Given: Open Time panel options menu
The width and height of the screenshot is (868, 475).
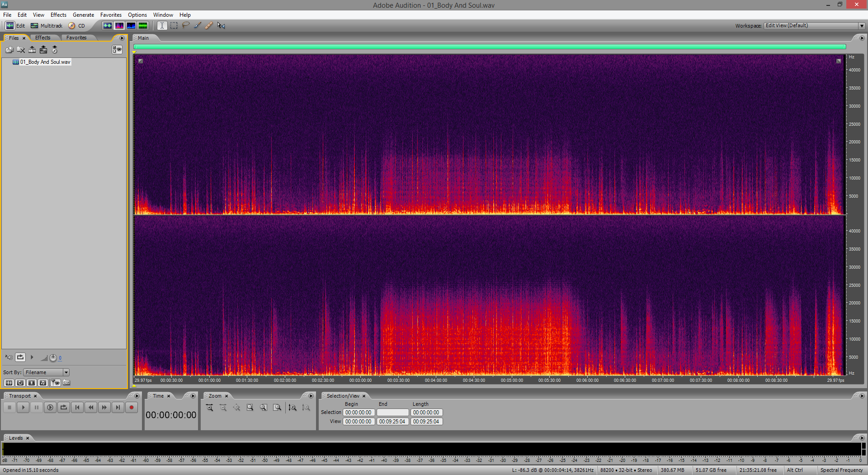Looking at the screenshot, I should (193, 396).
